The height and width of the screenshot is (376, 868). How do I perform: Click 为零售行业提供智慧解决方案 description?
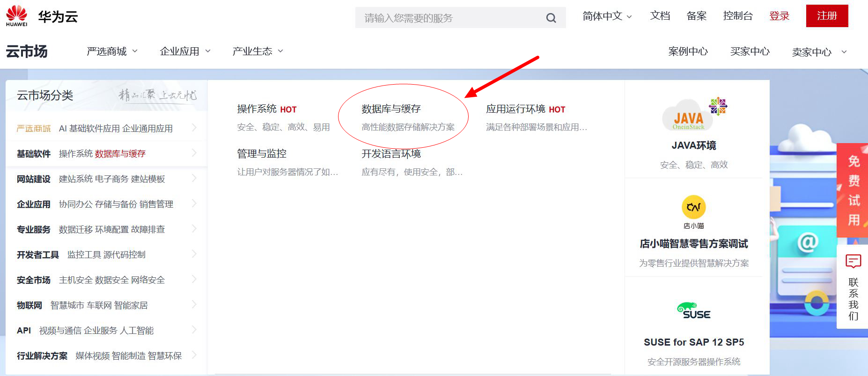tap(694, 263)
